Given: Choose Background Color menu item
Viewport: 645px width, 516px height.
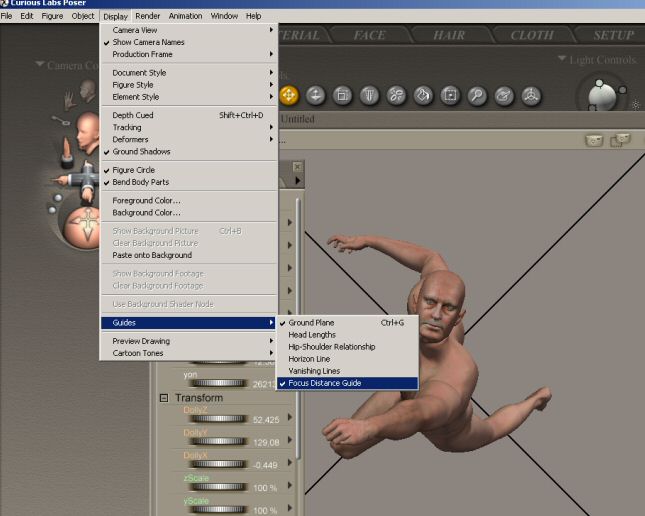Looking at the screenshot, I should (189, 213).
